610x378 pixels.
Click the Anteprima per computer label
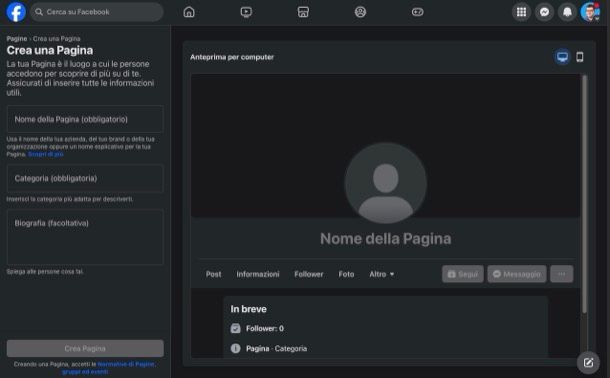pos(232,57)
